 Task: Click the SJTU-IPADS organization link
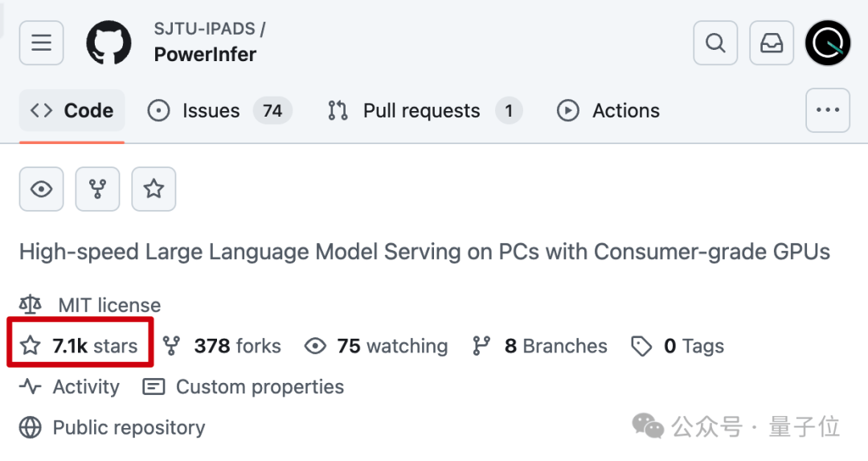tap(205, 29)
